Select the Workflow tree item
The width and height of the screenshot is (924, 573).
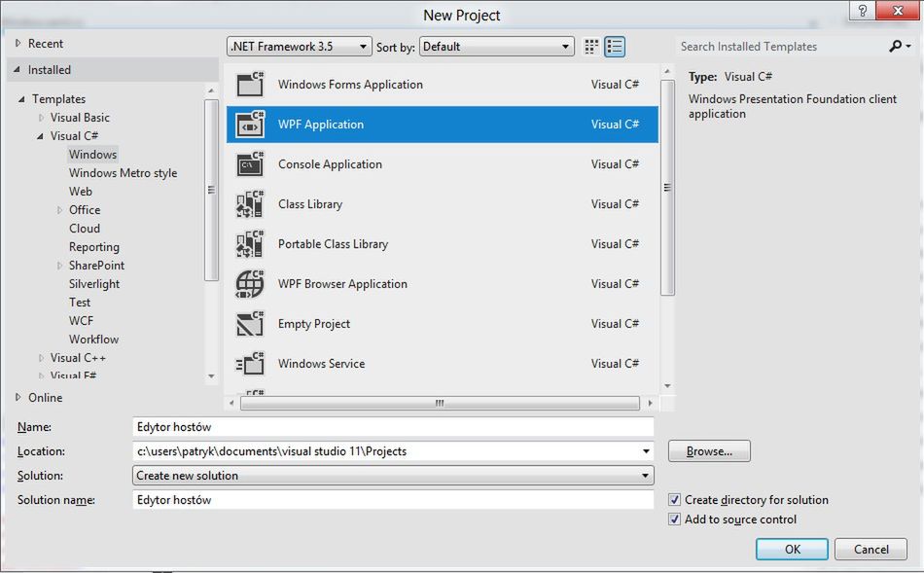click(x=93, y=339)
